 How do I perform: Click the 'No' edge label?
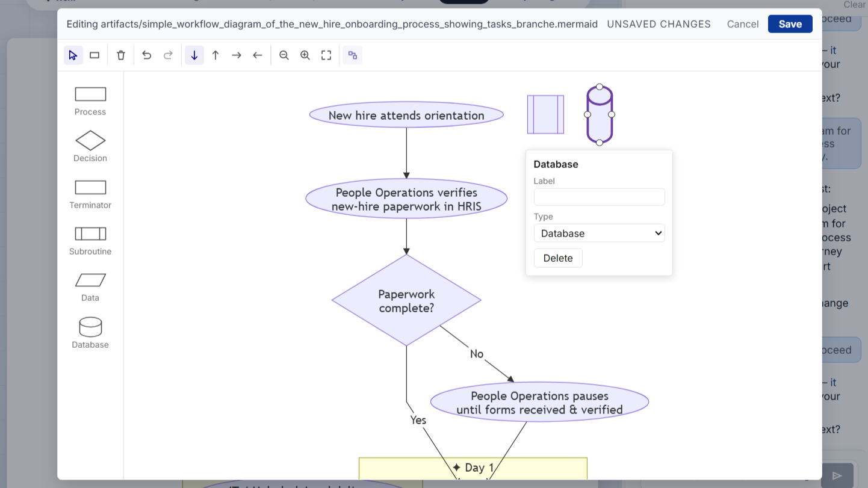tap(477, 354)
